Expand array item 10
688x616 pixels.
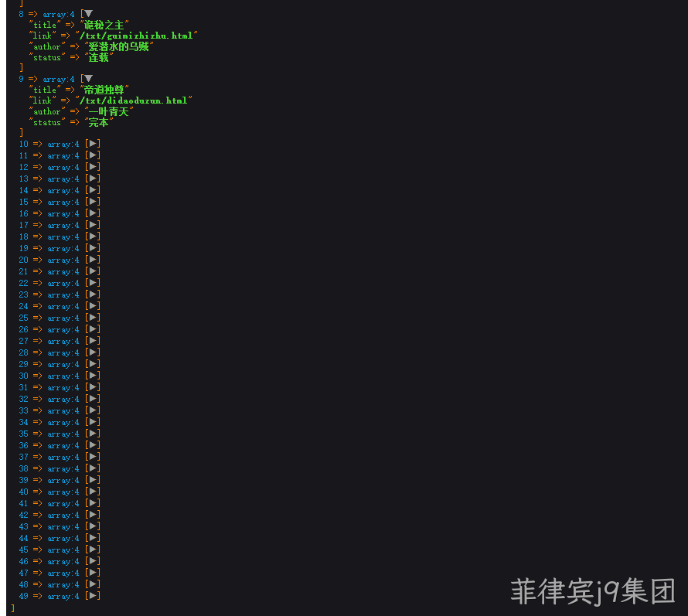(93, 144)
